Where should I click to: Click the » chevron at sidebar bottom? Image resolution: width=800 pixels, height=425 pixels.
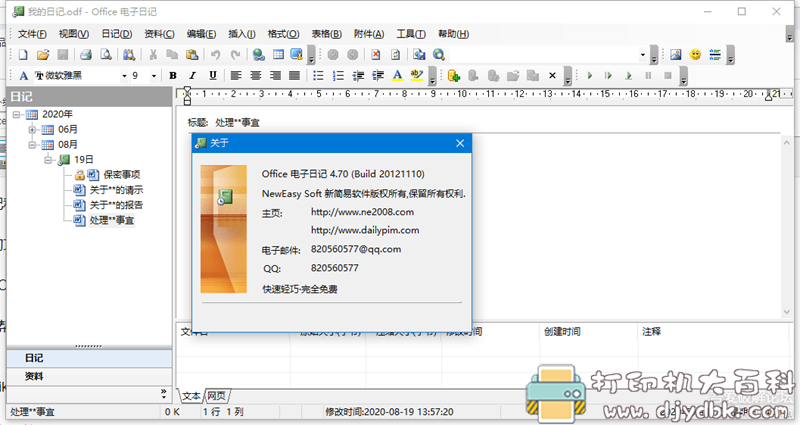(x=163, y=393)
